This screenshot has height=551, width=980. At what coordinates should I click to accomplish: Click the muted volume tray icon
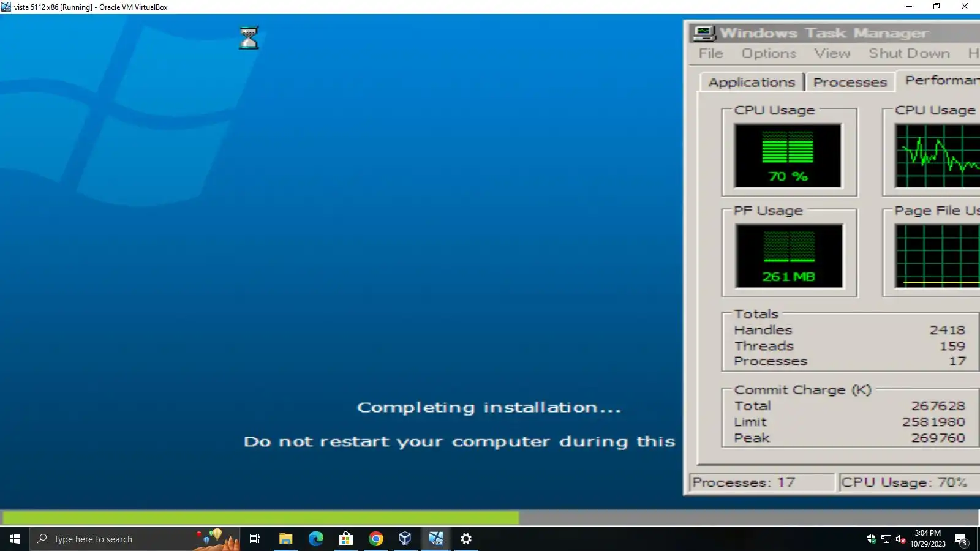tap(900, 539)
